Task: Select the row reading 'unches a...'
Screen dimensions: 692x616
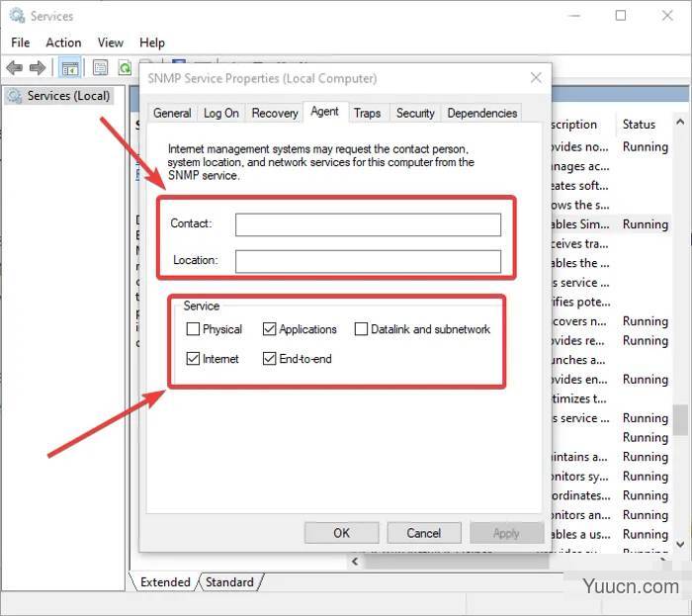Action: pyautogui.click(x=611, y=360)
